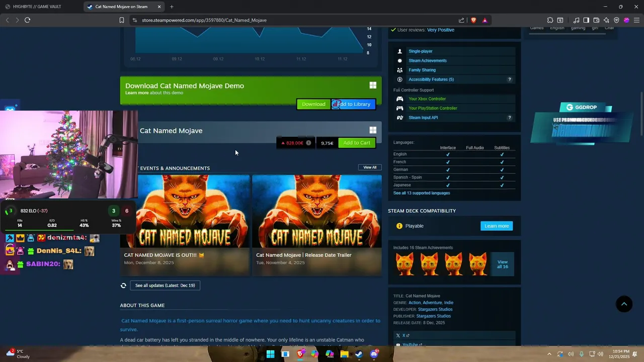
Task: Open Steam from the taskbar
Action: point(359,354)
